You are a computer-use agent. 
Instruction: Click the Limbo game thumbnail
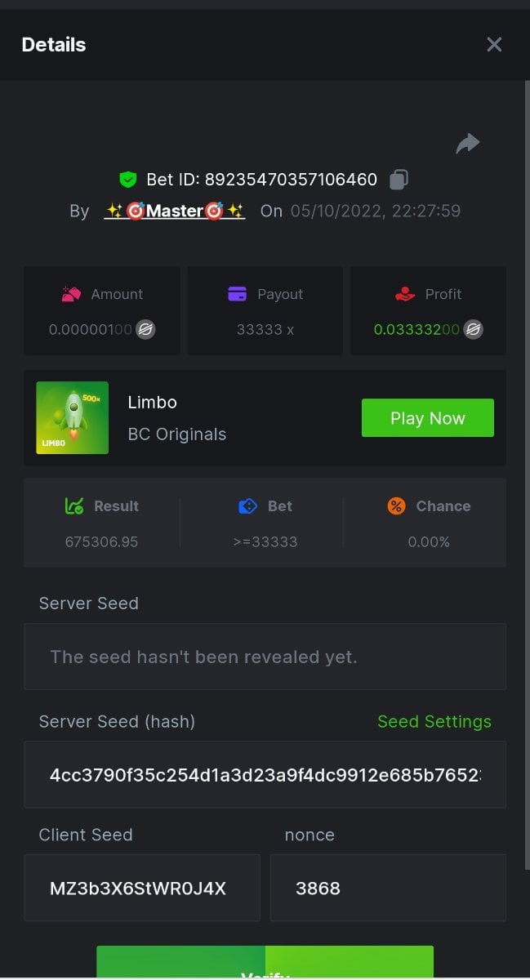pyautogui.click(x=72, y=418)
